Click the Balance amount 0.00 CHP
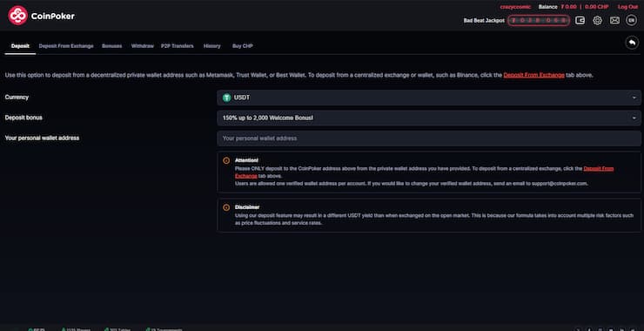The width and height of the screenshot is (644, 331). [597, 7]
